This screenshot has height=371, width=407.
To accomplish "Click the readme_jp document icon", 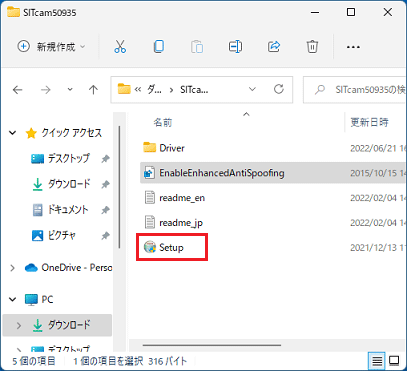I will coord(150,222).
